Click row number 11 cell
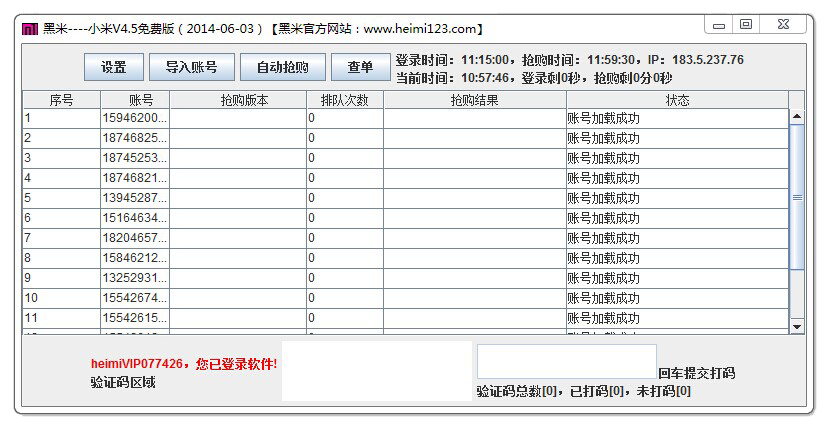The height and width of the screenshot is (427, 829). (61, 318)
